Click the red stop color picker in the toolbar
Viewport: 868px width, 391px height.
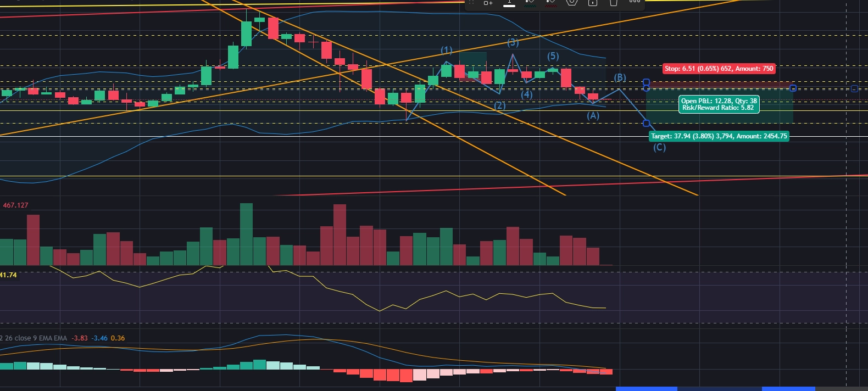[x=550, y=3]
